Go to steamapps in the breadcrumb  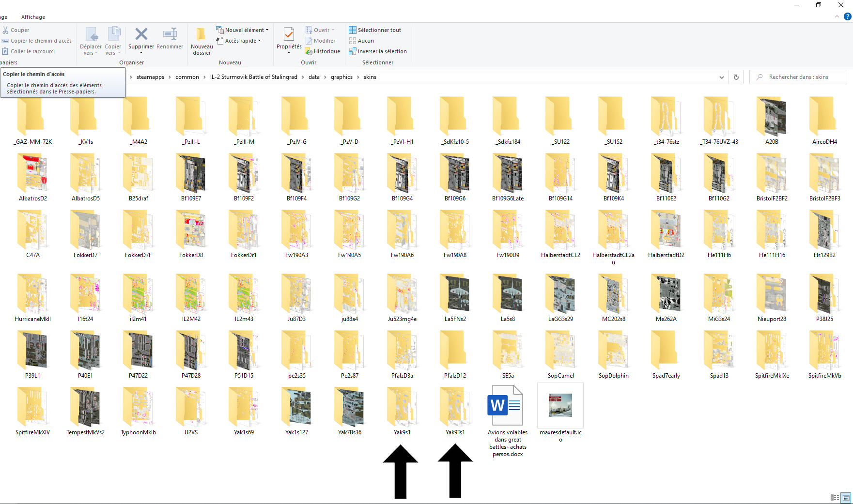point(150,77)
